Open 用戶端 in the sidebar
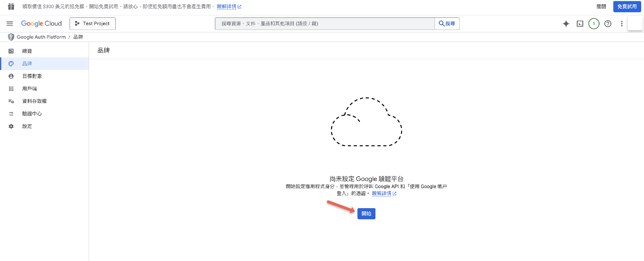 (29, 89)
